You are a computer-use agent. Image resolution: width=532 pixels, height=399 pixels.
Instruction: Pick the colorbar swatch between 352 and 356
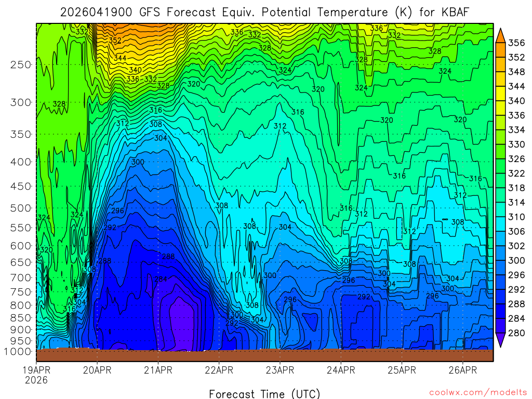click(x=501, y=49)
